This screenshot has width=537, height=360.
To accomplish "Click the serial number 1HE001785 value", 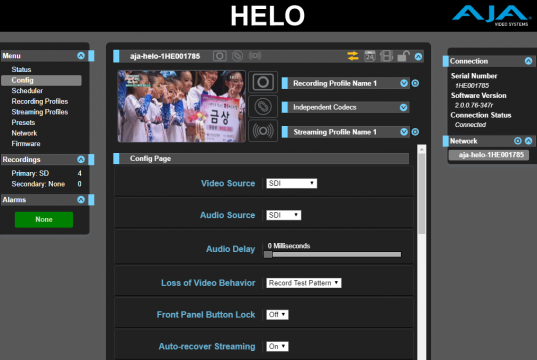I will [472, 86].
